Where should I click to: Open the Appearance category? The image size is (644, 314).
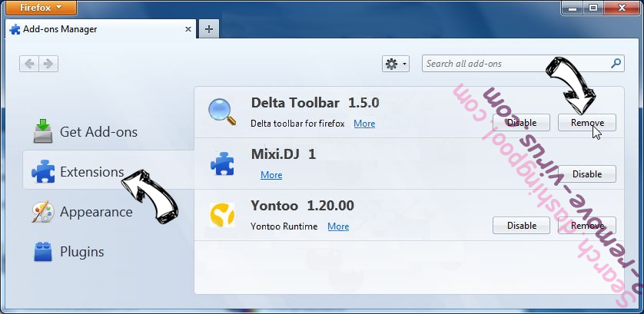(82, 212)
